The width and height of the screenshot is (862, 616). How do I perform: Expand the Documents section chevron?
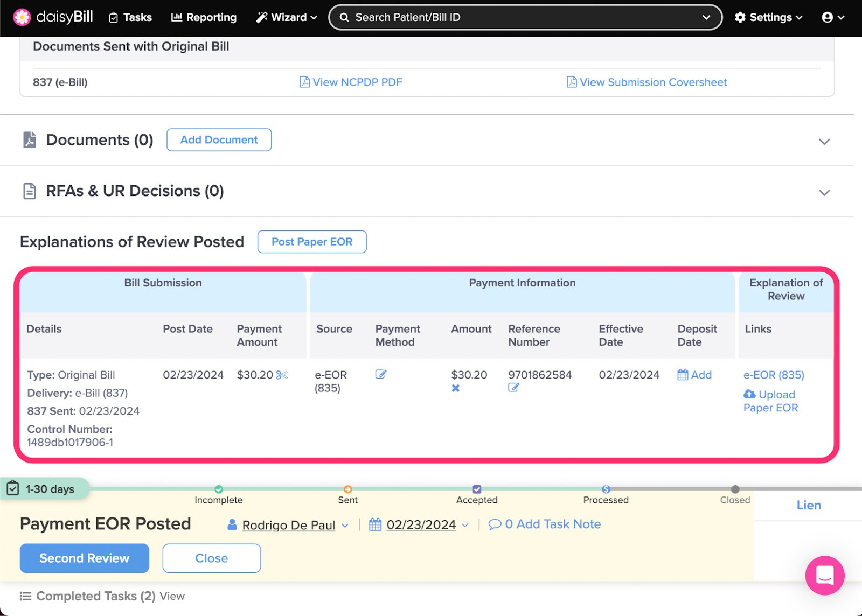[x=824, y=142]
